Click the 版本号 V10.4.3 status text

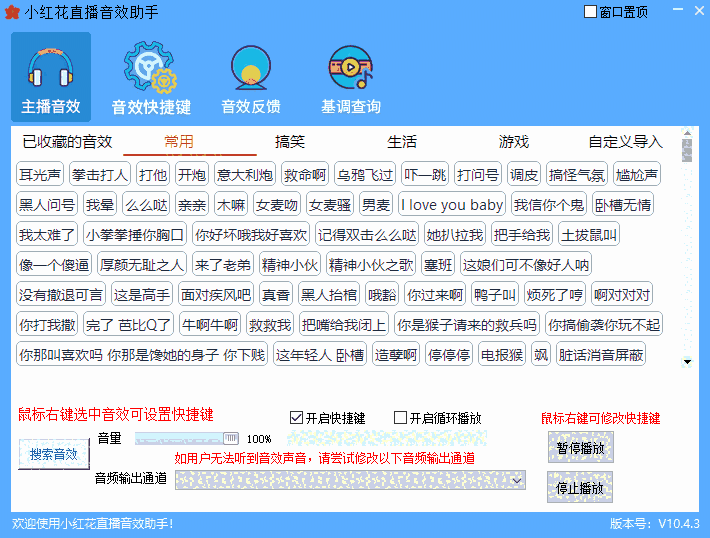tap(654, 524)
